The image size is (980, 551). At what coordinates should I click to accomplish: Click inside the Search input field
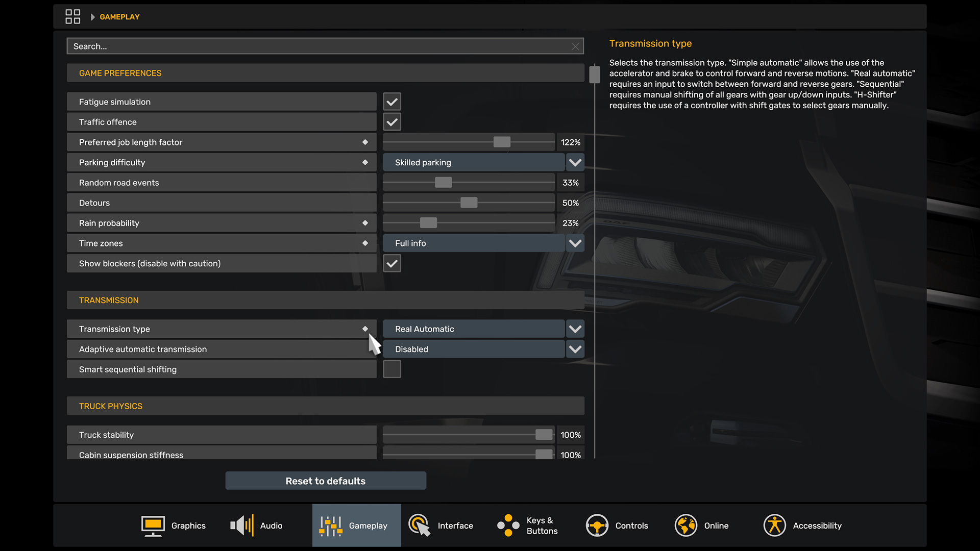pos(306,46)
